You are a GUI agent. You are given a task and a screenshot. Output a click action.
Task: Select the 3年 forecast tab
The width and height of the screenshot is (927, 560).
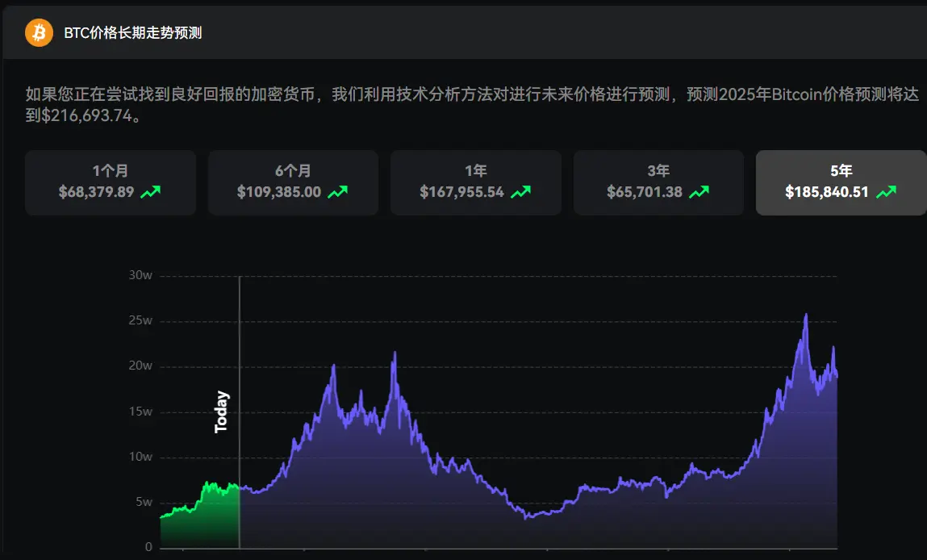click(x=658, y=182)
